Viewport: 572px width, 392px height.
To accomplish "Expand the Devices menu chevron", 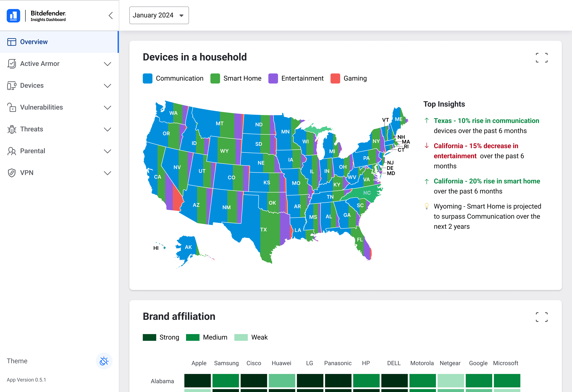I will tap(108, 86).
